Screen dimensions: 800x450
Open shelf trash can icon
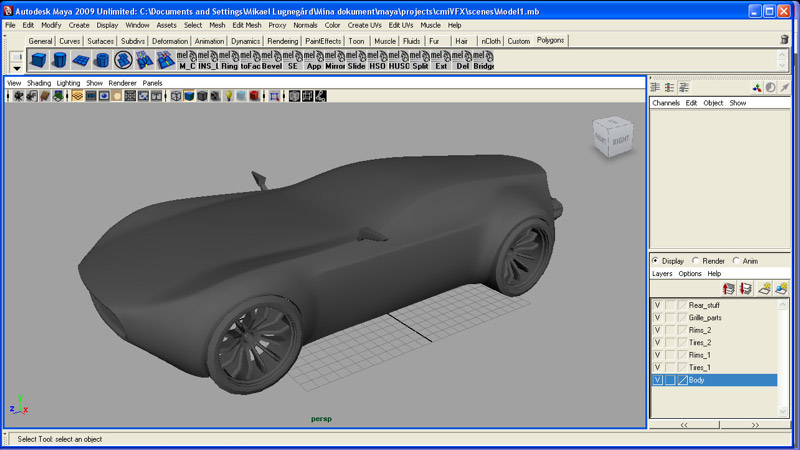pos(784,39)
